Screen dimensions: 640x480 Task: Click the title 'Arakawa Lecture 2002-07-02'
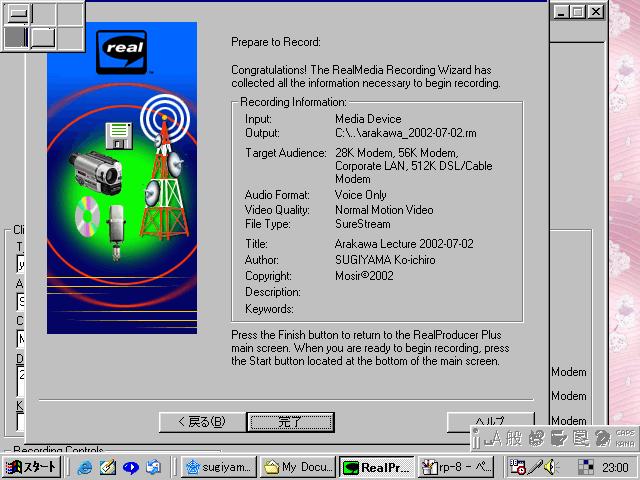click(404, 244)
